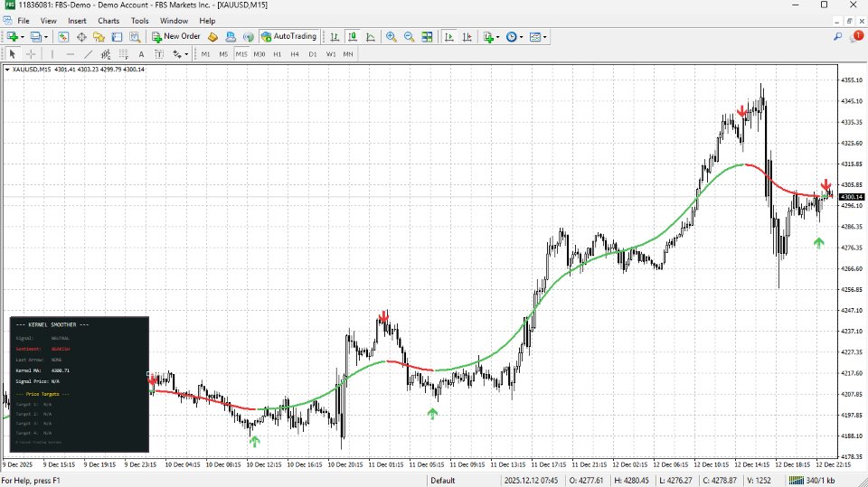
Task: Open the File menu
Action: 24,21
